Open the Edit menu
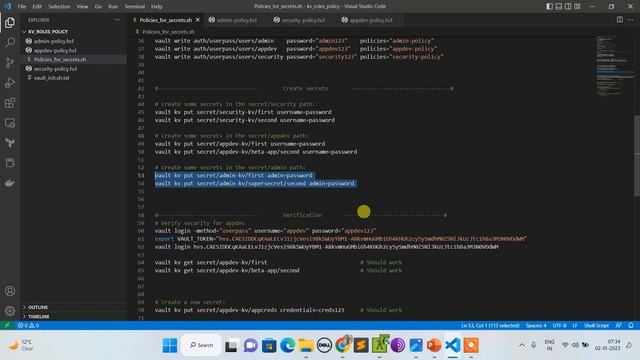 tap(37, 7)
